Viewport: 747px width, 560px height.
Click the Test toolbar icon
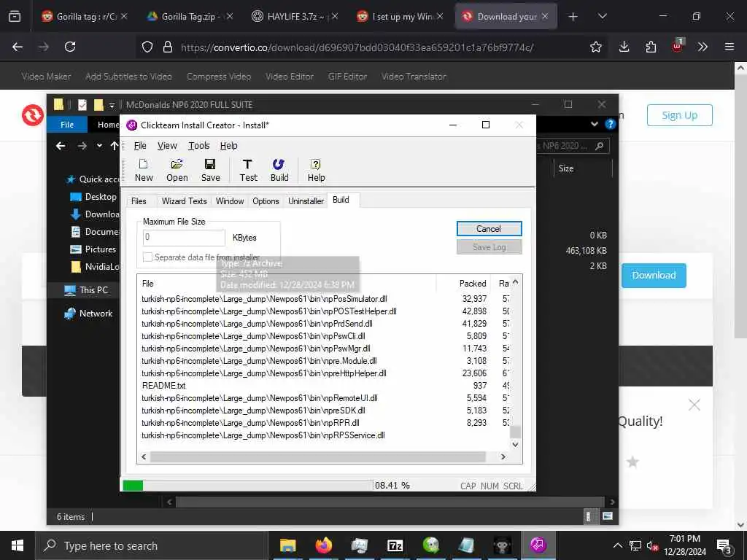pyautogui.click(x=248, y=171)
